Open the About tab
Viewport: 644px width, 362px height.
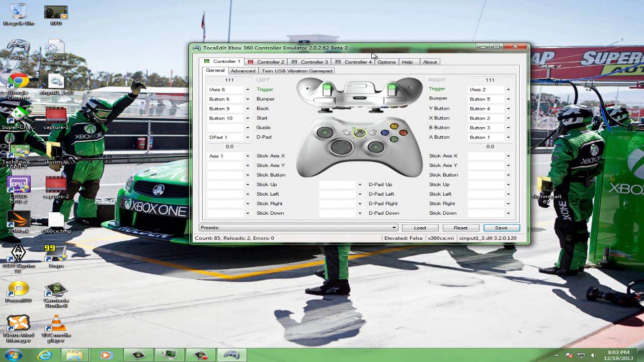click(x=430, y=62)
